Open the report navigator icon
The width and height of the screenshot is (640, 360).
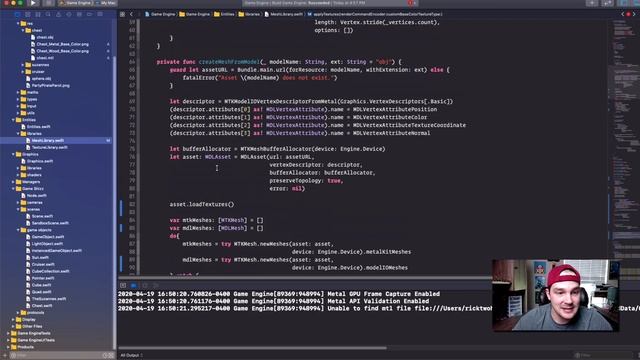(x=100, y=14)
